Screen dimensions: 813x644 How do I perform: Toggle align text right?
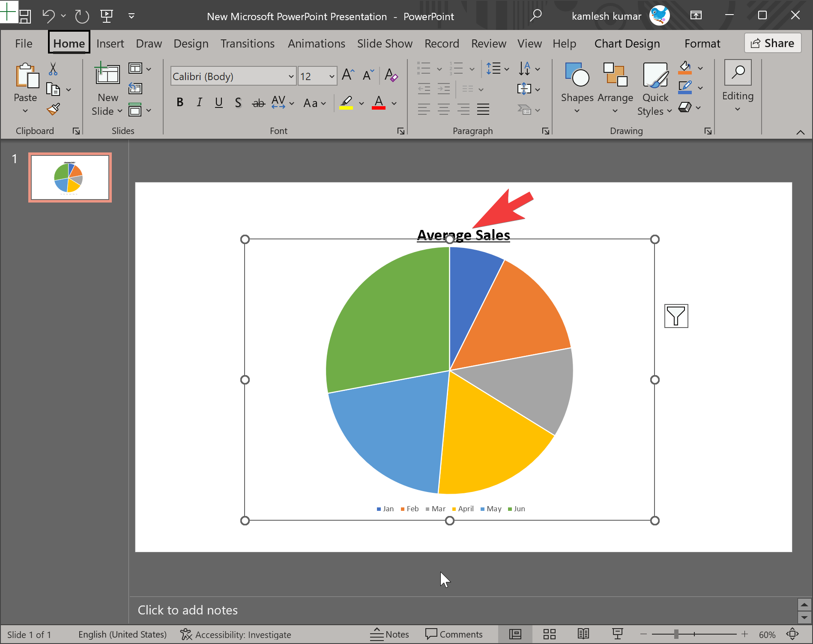tap(463, 110)
